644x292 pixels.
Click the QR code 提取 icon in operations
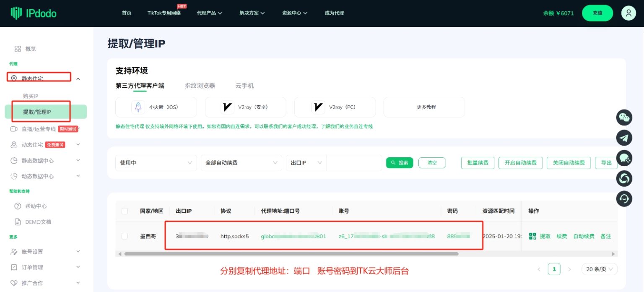point(532,236)
